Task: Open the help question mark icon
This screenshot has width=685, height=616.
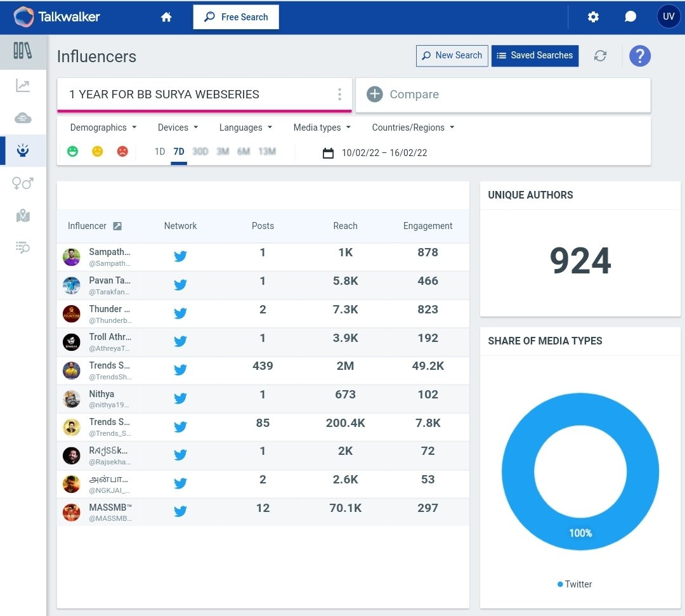Action: click(x=639, y=56)
